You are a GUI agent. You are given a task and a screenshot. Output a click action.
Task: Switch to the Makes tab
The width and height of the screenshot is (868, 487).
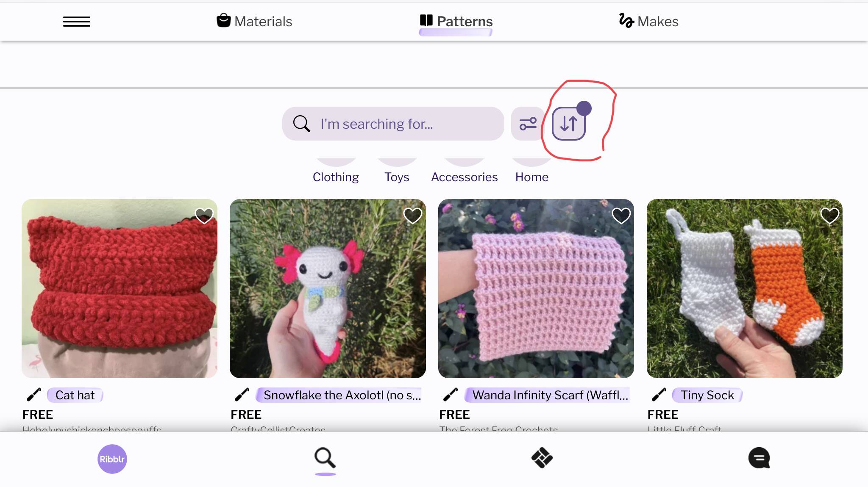pyautogui.click(x=648, y=21)
